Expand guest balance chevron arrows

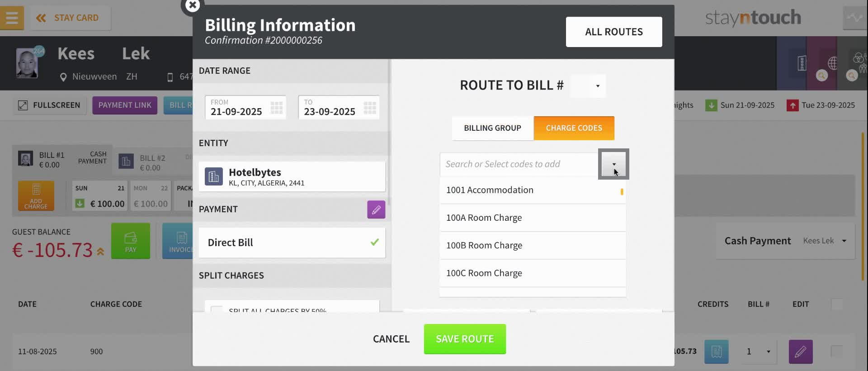(x=100, y=252)
